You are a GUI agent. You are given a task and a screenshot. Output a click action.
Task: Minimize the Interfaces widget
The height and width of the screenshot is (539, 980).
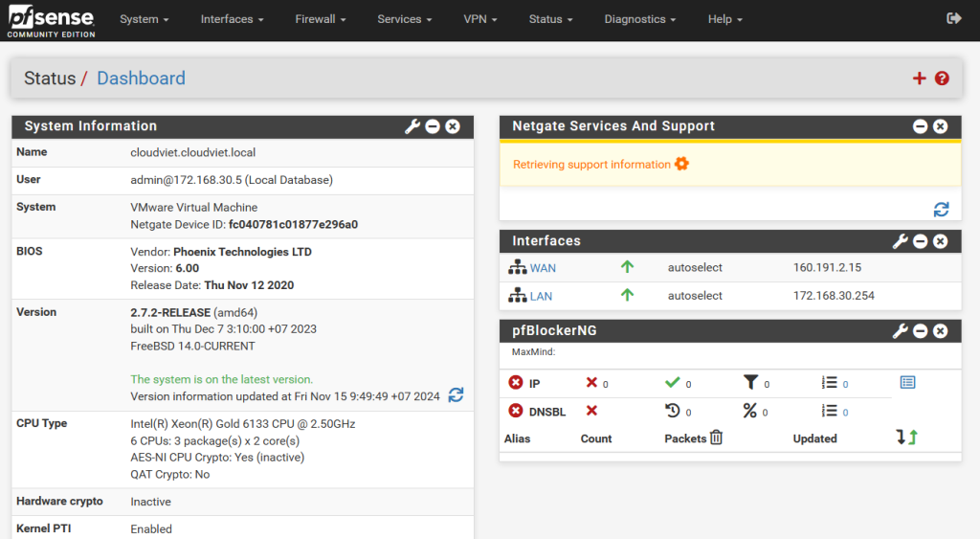tap(920, 241)
